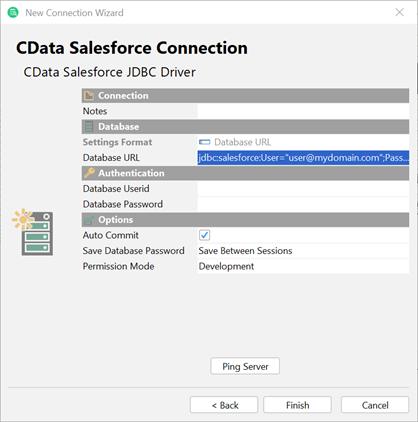Cancel the New Connection Wizard

point(375,405)
